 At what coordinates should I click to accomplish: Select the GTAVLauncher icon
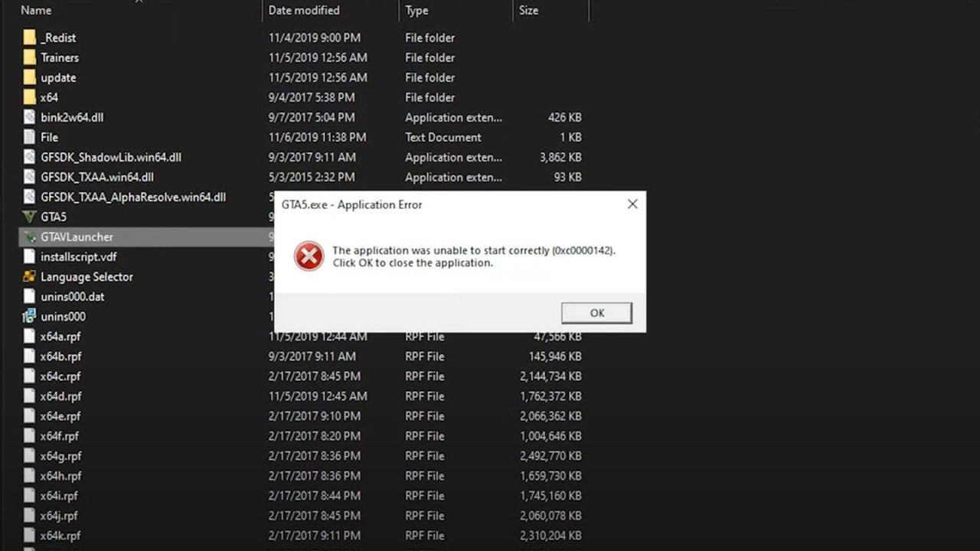[30, 237]
